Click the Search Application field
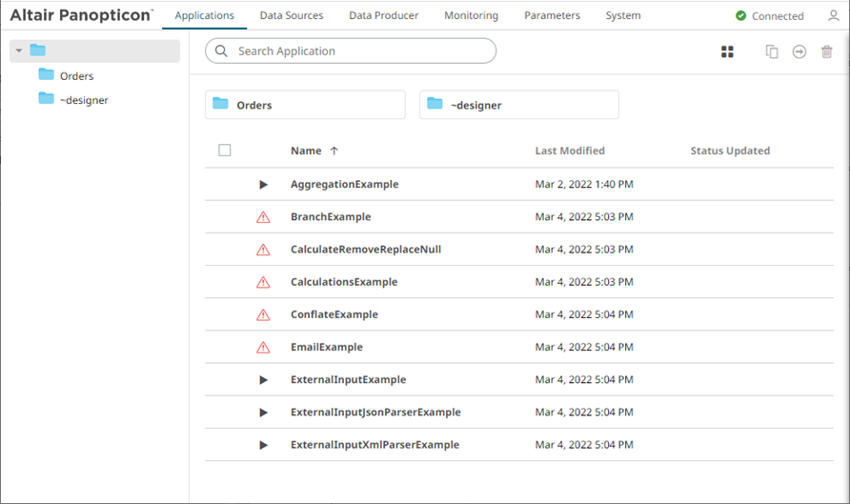This screenshot has width=850, height=504. coord(353,50)
